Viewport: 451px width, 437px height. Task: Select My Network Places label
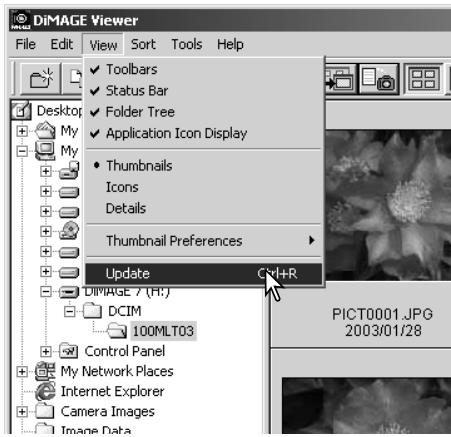tap(117, 371)
